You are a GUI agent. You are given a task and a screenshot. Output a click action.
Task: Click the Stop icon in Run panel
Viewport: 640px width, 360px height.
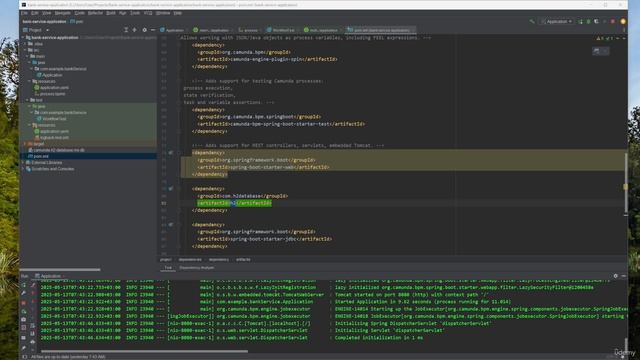(24, 303)
